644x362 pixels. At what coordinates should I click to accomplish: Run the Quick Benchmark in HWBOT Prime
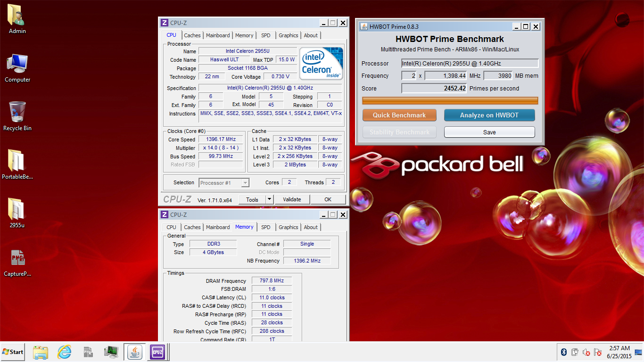tap(399, 115)
